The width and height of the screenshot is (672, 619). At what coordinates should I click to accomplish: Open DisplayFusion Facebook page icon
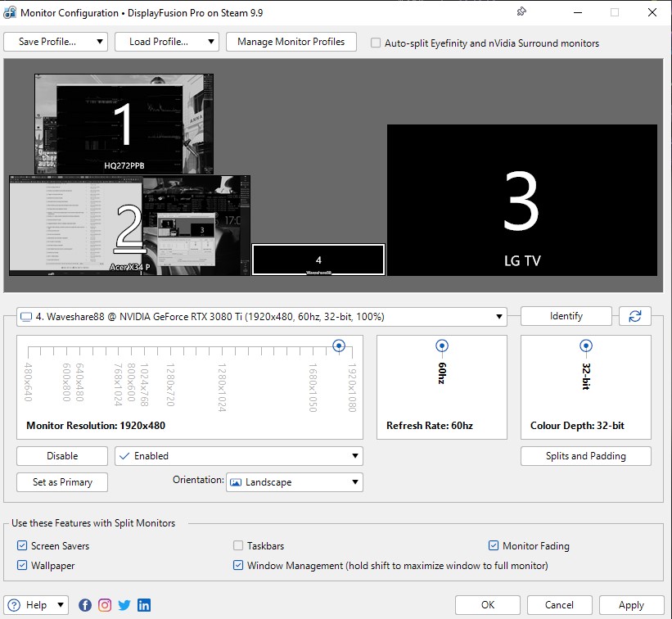(x=85, y=605)
